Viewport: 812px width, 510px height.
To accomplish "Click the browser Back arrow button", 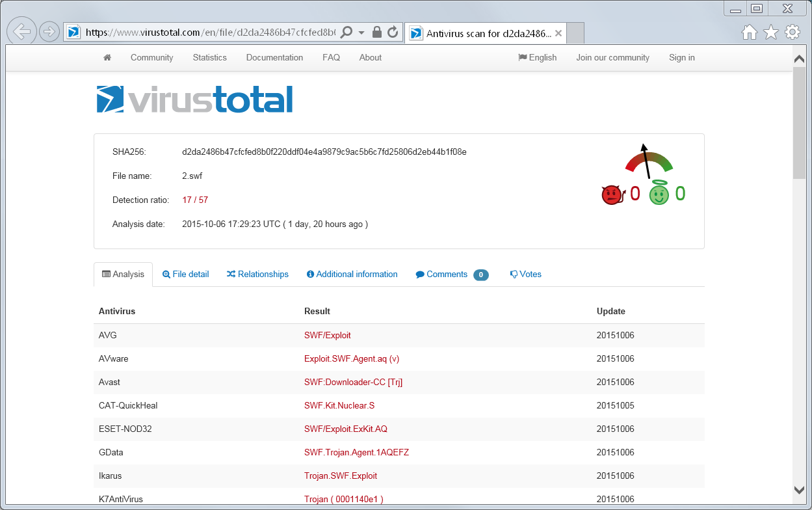I will (x=22, y=31).
